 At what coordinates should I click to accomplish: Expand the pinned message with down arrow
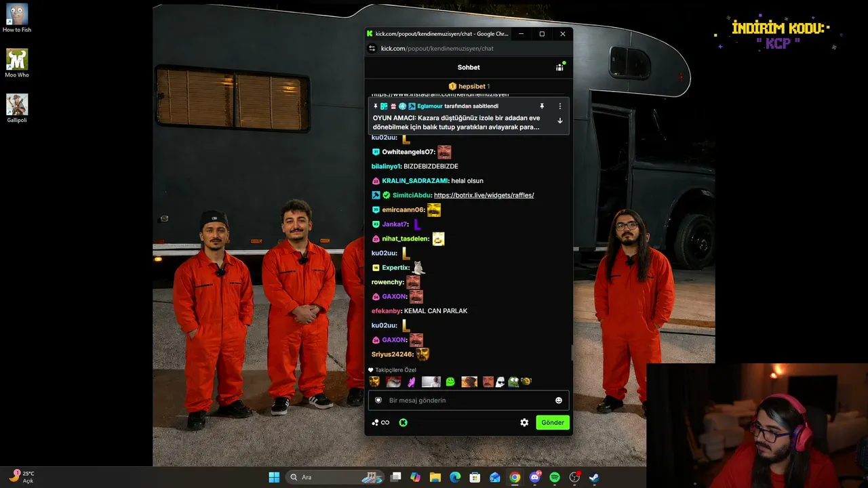tap(560, 121)
